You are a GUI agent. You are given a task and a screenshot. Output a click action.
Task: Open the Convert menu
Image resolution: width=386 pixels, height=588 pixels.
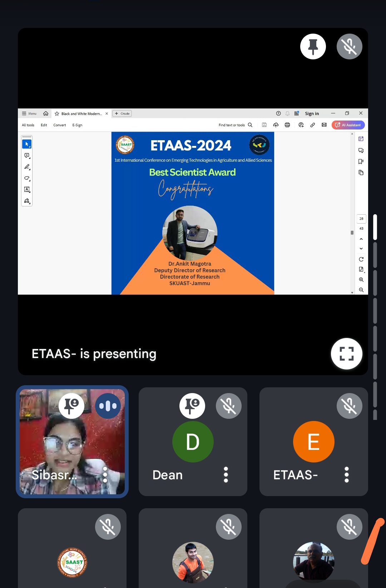click(x=60, y=125)
